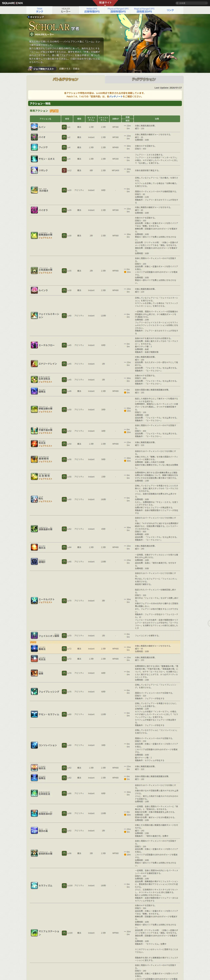
Task: Click the ルイン action icon
Action: point(34,127)
